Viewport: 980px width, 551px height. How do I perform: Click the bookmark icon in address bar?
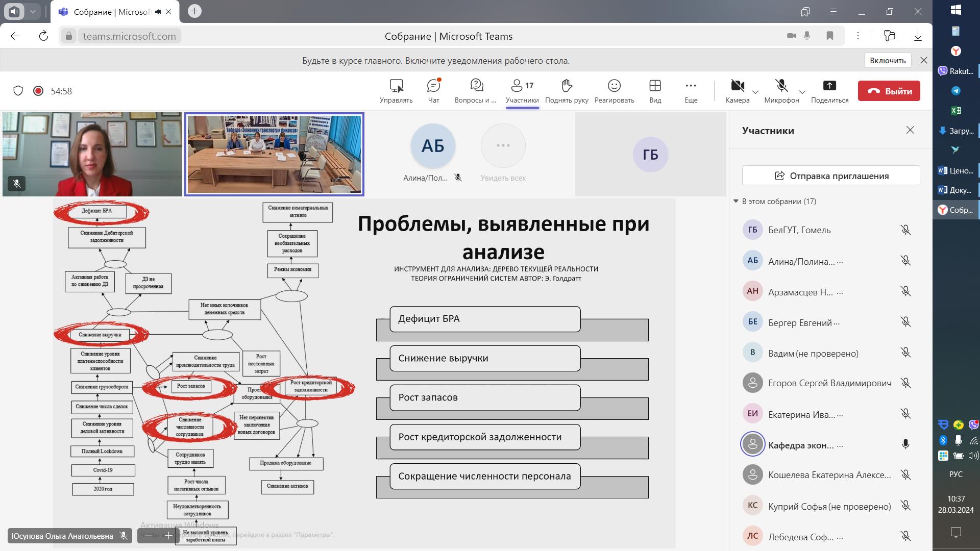pos(830,36)
